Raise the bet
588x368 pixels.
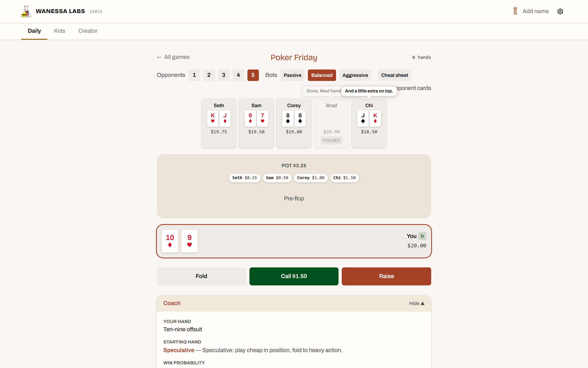point(386,276)
